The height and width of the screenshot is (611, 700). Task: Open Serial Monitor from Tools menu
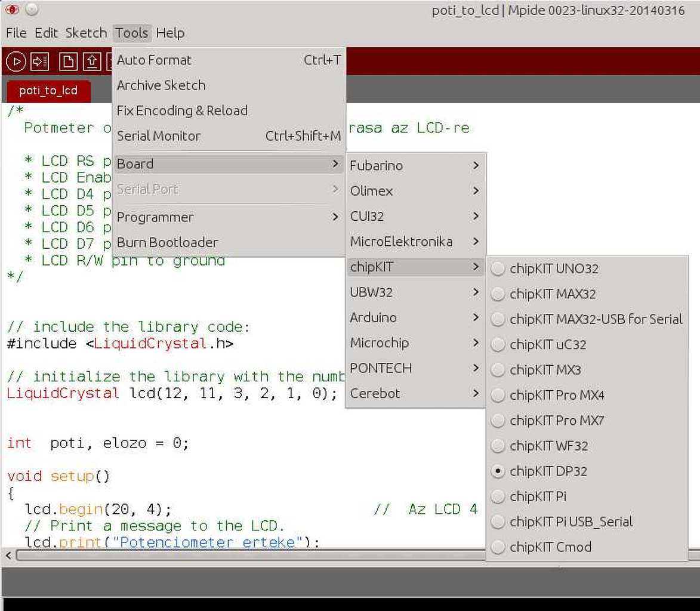click(x=229, y=135)
